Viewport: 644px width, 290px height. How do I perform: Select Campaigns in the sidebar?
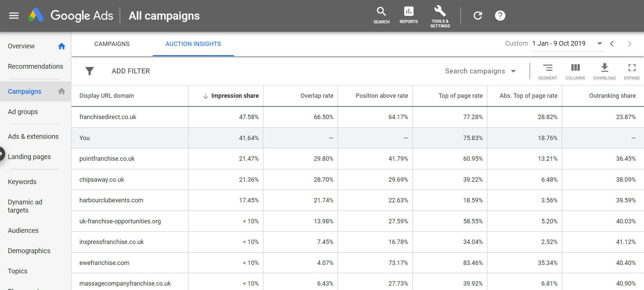click(24, 91)
